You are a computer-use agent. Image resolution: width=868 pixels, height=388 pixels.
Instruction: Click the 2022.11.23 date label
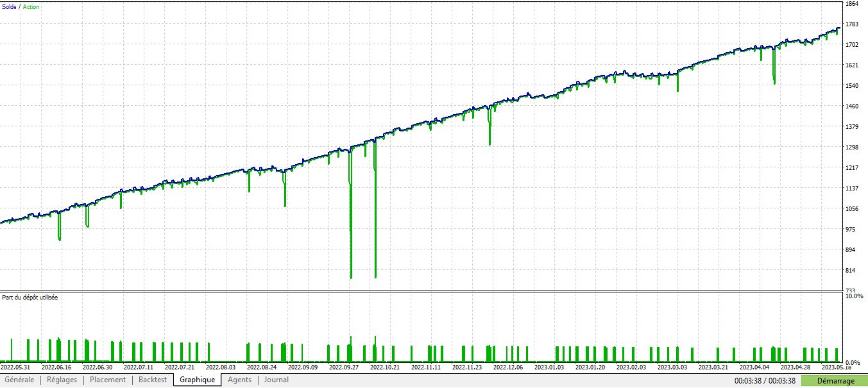(466, 368)
